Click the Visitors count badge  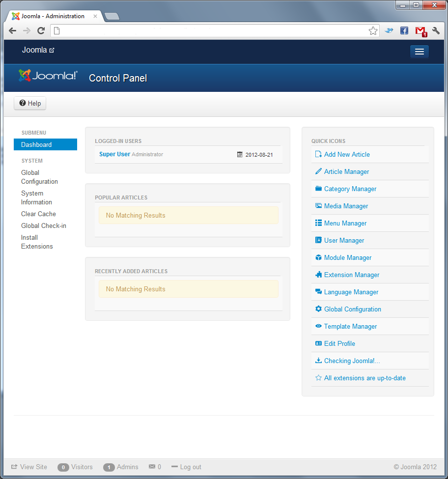click(x=63, y=467)
